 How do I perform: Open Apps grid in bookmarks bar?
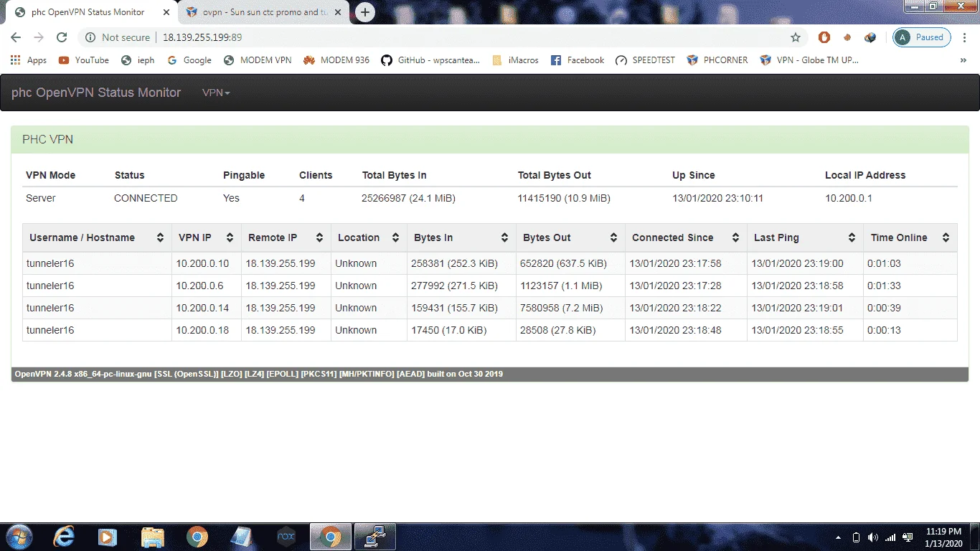click(29, 60)
